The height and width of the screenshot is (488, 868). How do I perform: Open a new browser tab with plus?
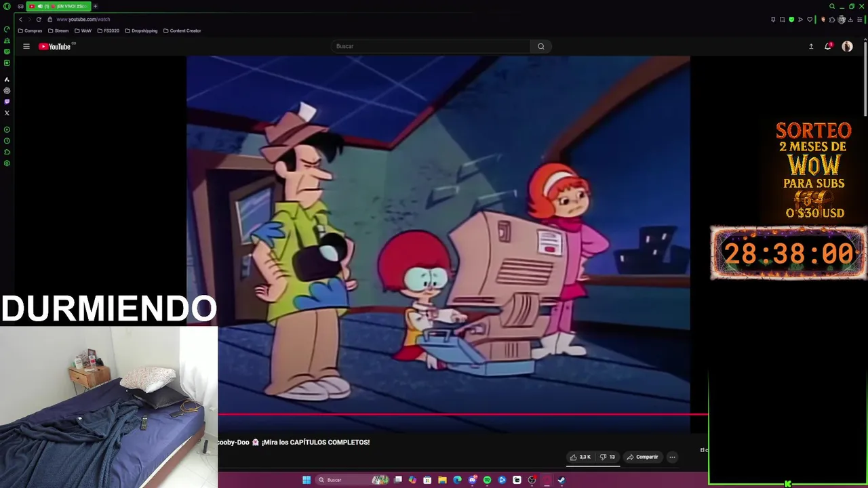tap(96, 6)
